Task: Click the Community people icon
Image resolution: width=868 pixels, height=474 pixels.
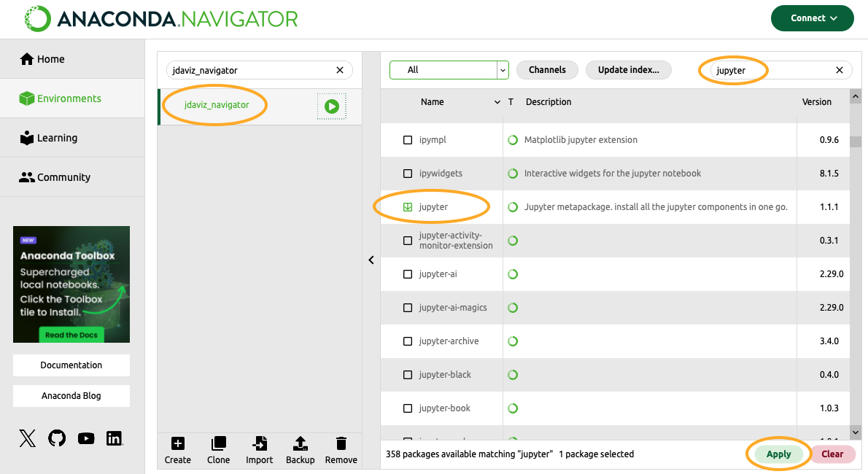Action: tap(28, 176)
